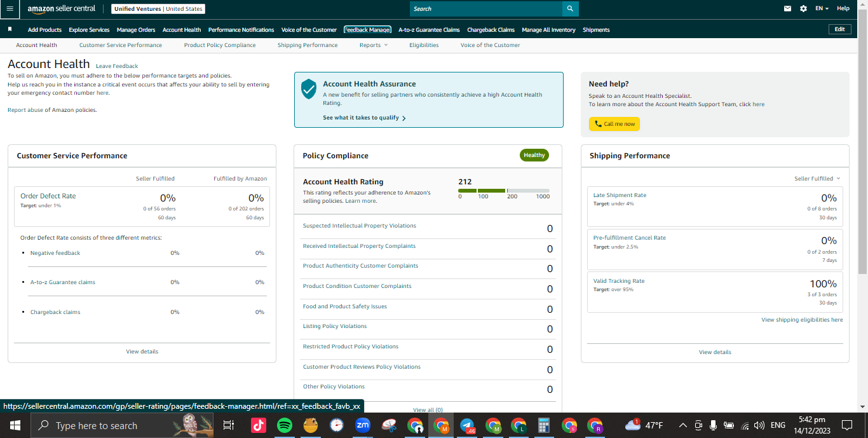Open the Wi-Fi network tray icon
The height and width of the screenshot is (438, 868).
coord(744,425)
